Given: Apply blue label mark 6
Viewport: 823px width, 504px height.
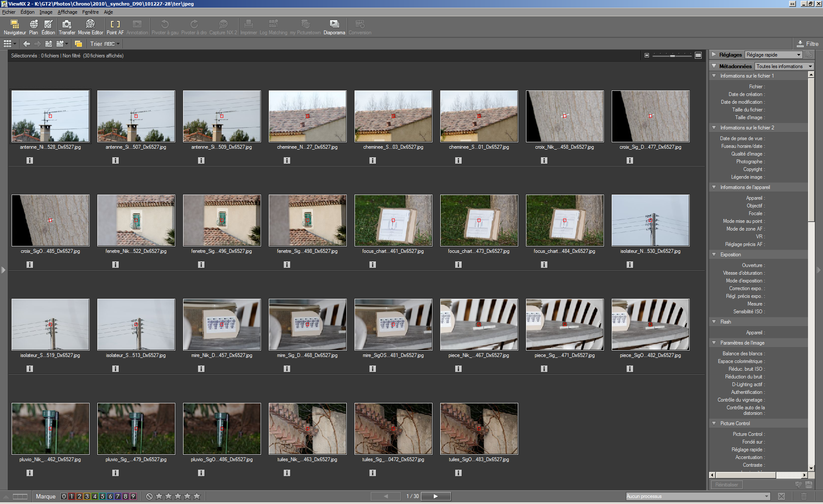Looking at the screenshot, I should (110, 496).
